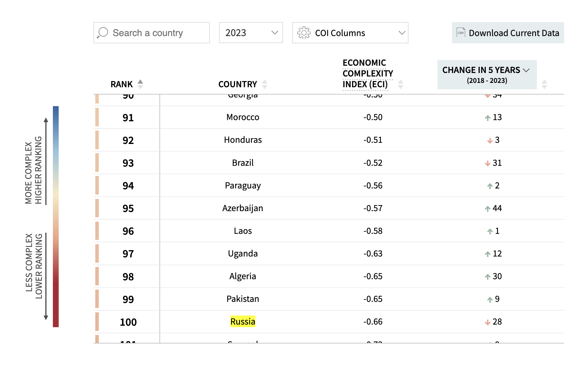Image resolution: width=588 pixels, height=374 pixels.
Task: Open the 2023 year dropdown
Action: pyautogui.click(x=251, y=33)
